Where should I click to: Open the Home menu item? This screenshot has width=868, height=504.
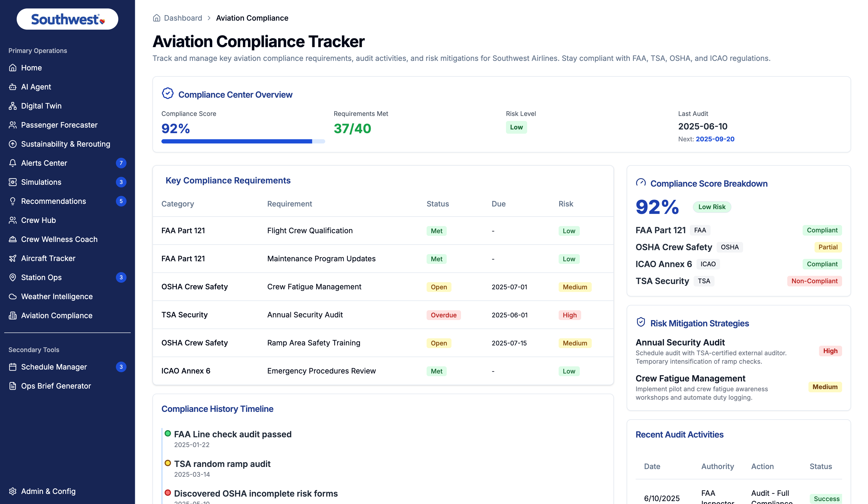tap(67, 68)
